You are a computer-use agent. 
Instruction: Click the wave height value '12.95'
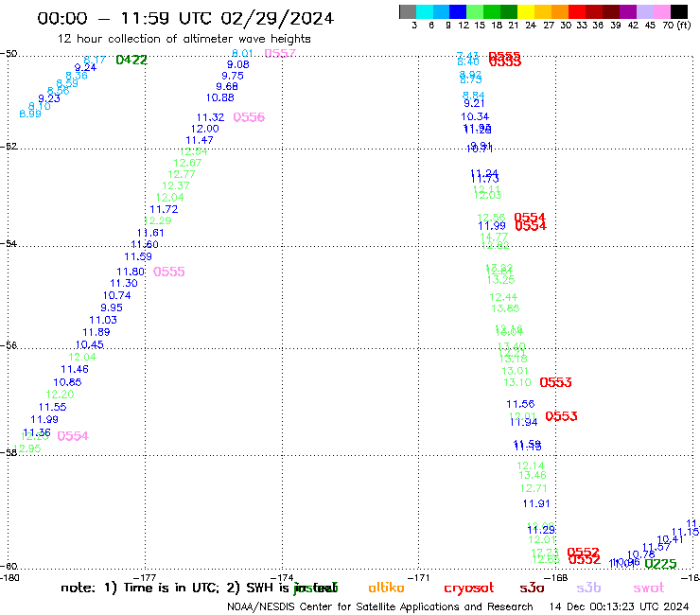coord(27,448)
